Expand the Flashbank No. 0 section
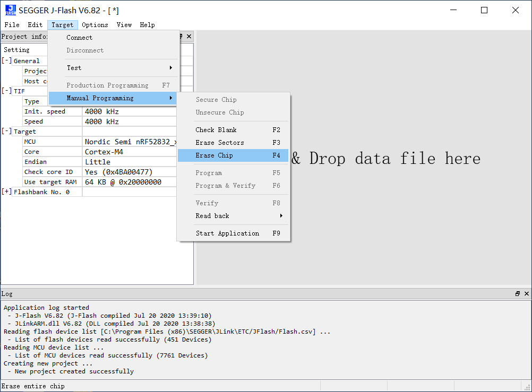The image size is (532, 392). pyautogui.click(x=6, y=192)
